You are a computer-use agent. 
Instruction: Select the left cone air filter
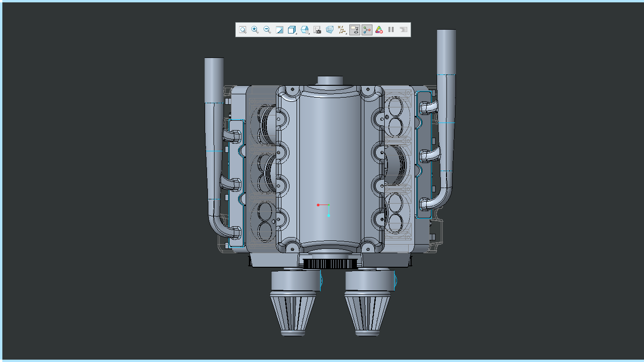pyautogui.click(x=293, y=313)
